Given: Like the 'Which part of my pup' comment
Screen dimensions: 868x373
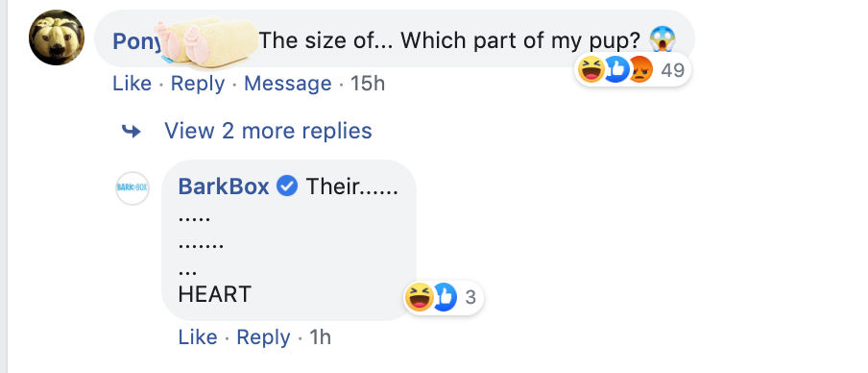Looking at the screenshot, I should tap(132, 84).
